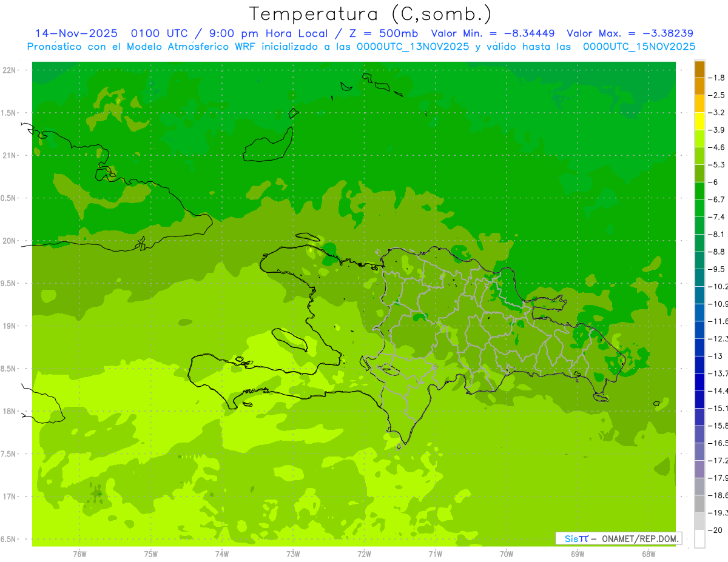Pick the blue swatch between -11.6 and -12.3
Image resolution: width=728 pixels, height=562 pixels.
point(699,330)
